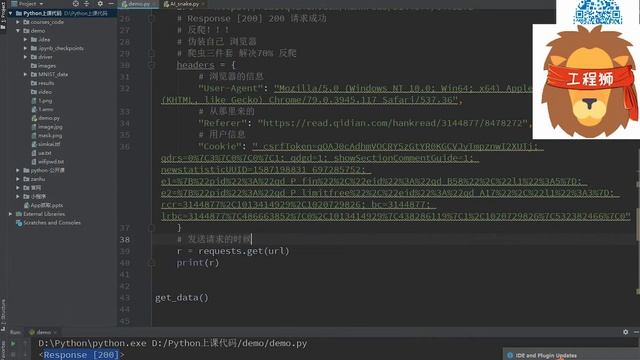
Task: Click the 工程狮 lion logo overlay
Action: 587,82
